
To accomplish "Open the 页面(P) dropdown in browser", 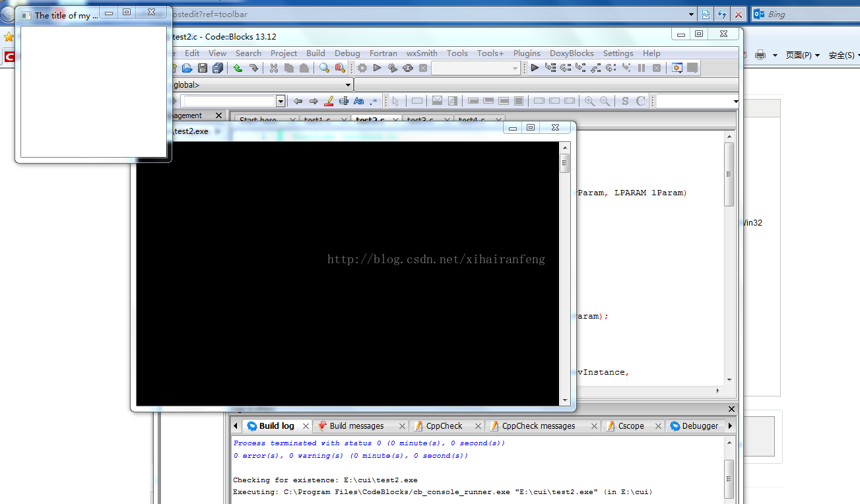I will [x=803, y=55].
